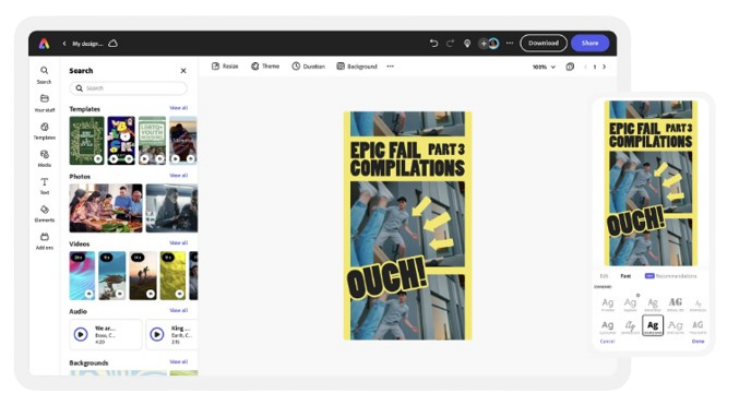Select the Text tool in the sidebar
Image resolution: width=739 pixels, height=402 pixels.
44,186
